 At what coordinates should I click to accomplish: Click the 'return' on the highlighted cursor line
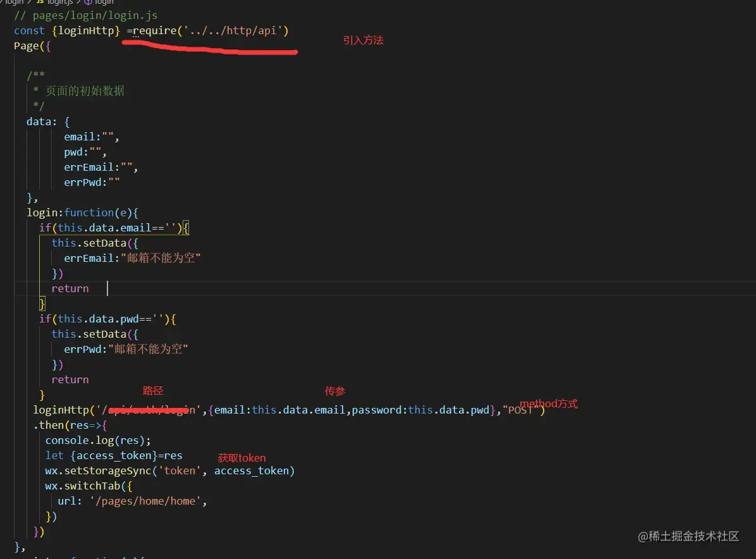tap(70, 288)
